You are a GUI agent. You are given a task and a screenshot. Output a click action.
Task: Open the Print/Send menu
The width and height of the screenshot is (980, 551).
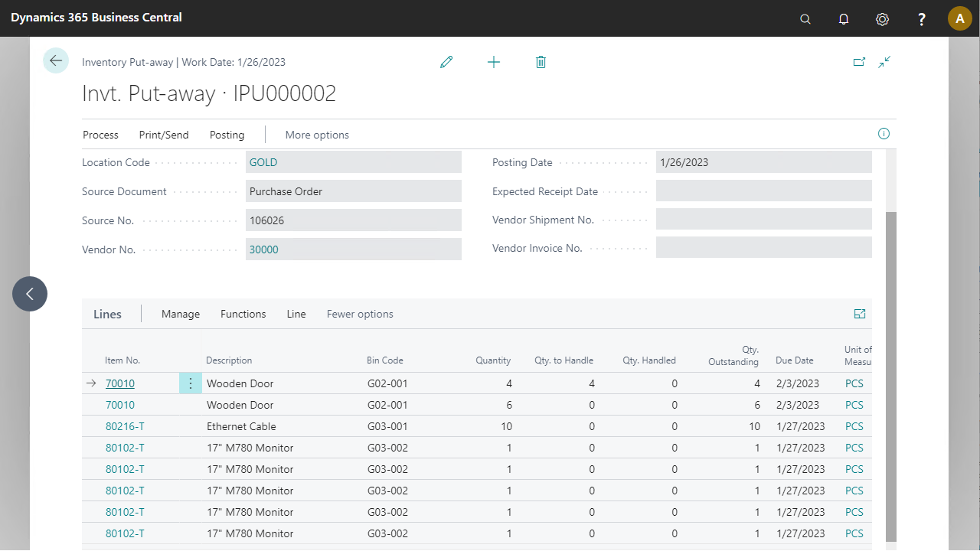[164, 135]
